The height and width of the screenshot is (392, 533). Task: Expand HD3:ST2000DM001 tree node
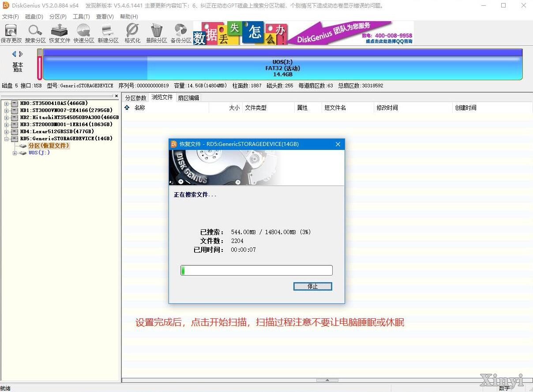pyautogui.click(x=7, y=125)
